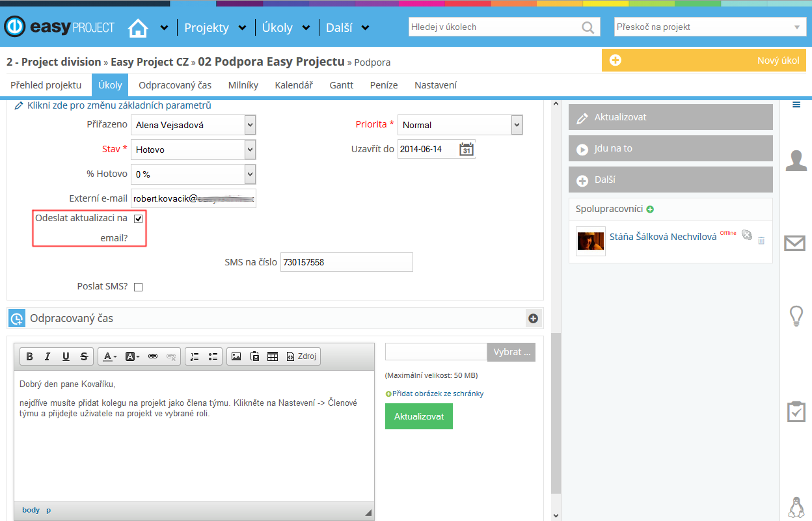The width and height of the screenshot is (812, 521).
Task: Toggle the Strikethrough formatting button
Action: (x=84, y=356)
